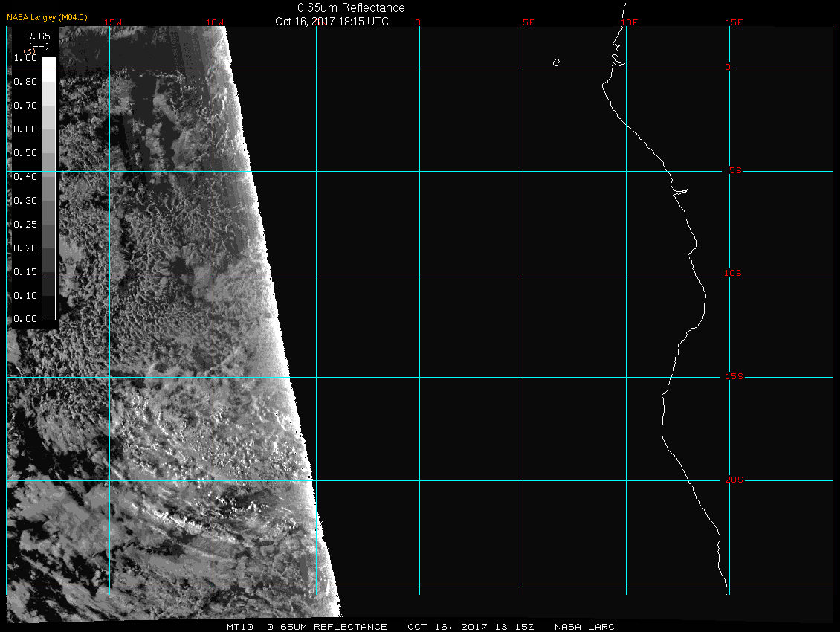Select the Oct 16, 2017 18:15 UTC timestamp

coord(332,21)
